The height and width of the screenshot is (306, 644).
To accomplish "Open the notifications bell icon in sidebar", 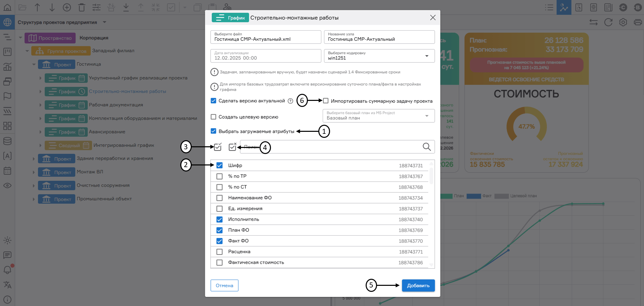I will tap(7, 270).
